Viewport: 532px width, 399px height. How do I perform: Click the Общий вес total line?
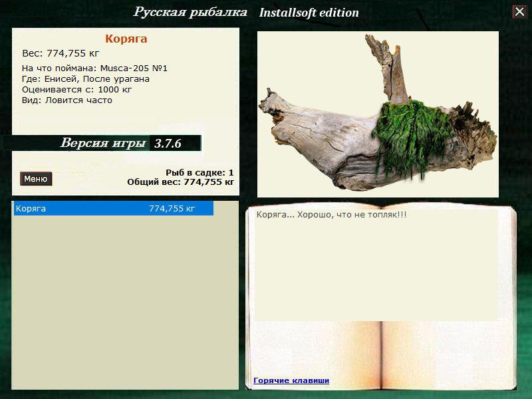coord(180,182)
